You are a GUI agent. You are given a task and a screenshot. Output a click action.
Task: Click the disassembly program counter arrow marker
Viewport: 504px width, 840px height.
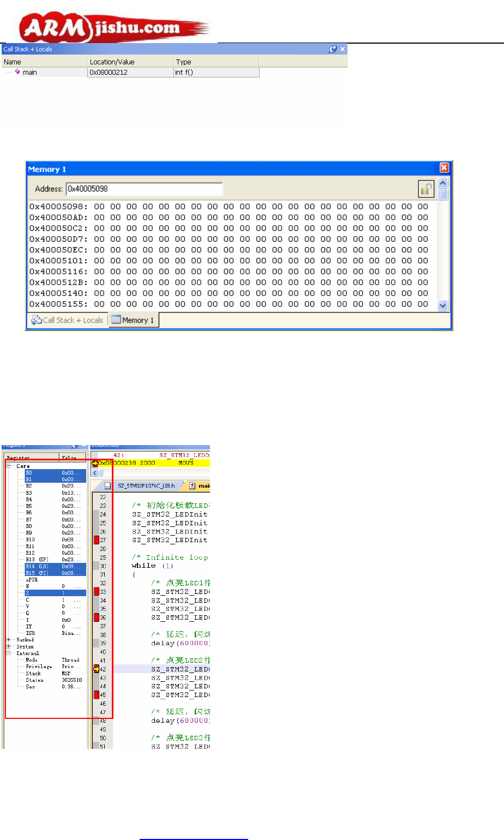(95, 463)
